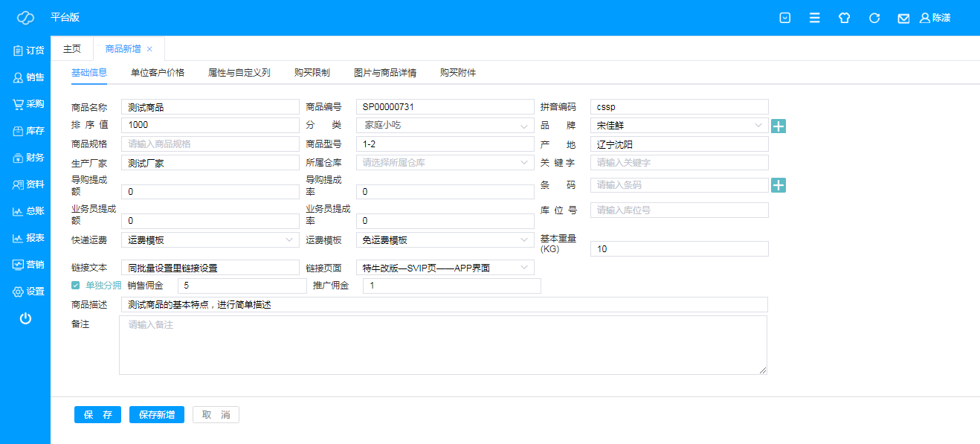The image size is (980, 444).
Task: Close the 商品新增 tab
Action: [x=149, y=49]
